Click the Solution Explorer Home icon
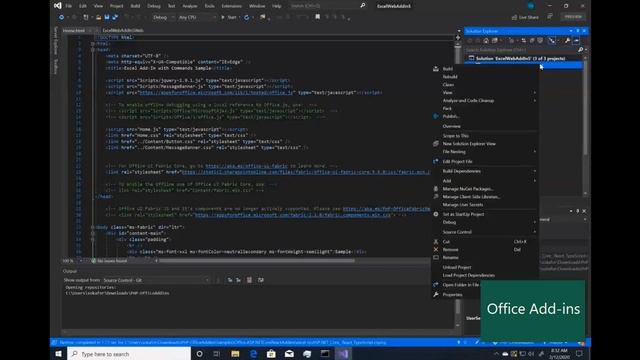 point(486,40)
